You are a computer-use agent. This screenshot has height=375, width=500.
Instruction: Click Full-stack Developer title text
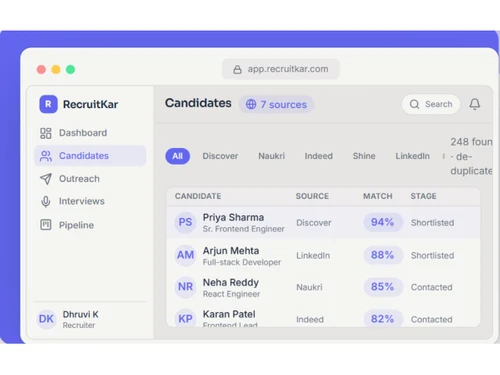pos(242,262)
